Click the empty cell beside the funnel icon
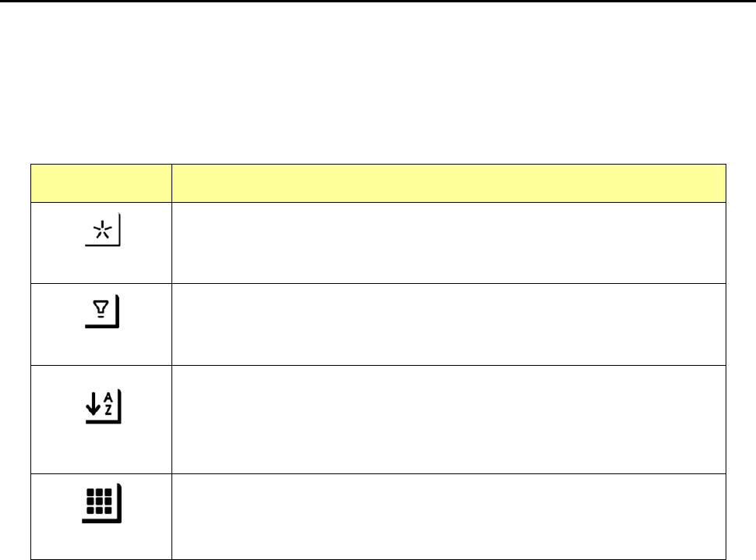The height and width of the screenshot is (560, 756). click(x=448, y=324)
